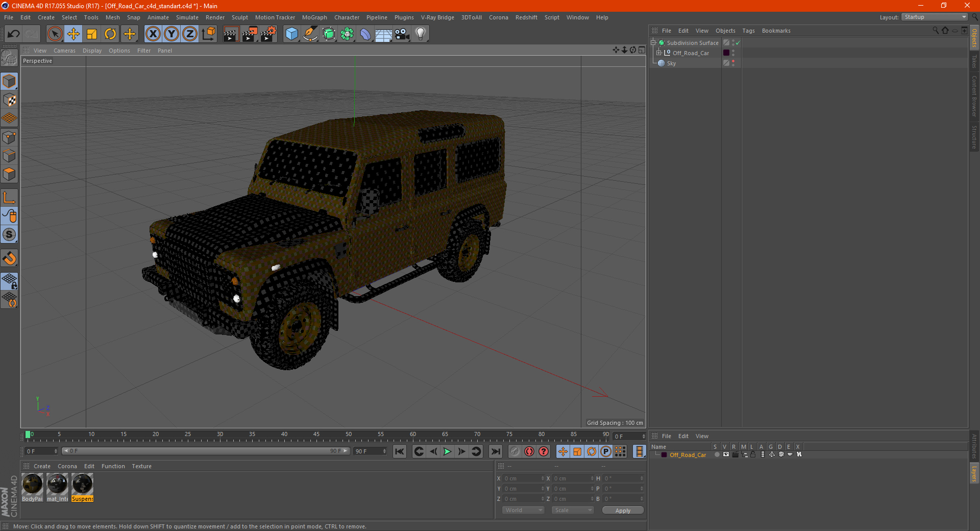Toggle coordinate system icon
Image resolution: width=980 pixels, height=531 pixels.
pos(209,34)
